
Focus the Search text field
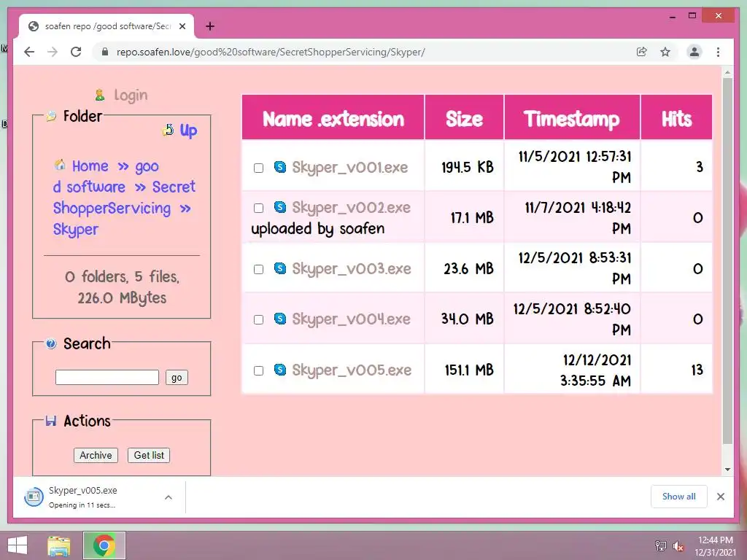pos(107,377)
